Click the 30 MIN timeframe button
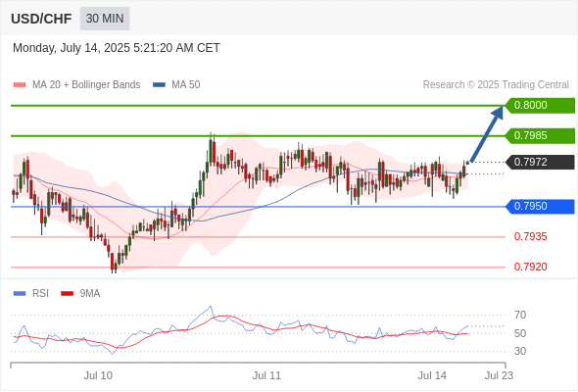The image size is (578, 392). click(105, 19)
